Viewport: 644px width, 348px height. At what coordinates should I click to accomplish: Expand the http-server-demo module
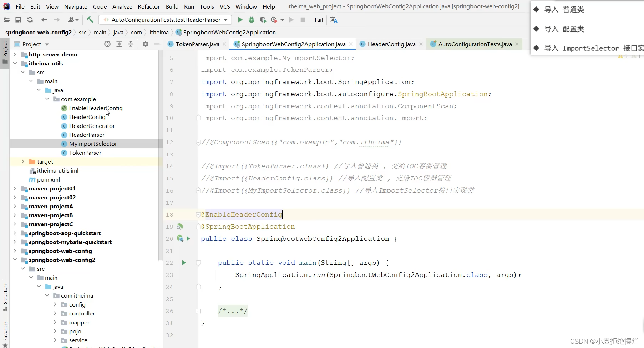coord(15,54)
